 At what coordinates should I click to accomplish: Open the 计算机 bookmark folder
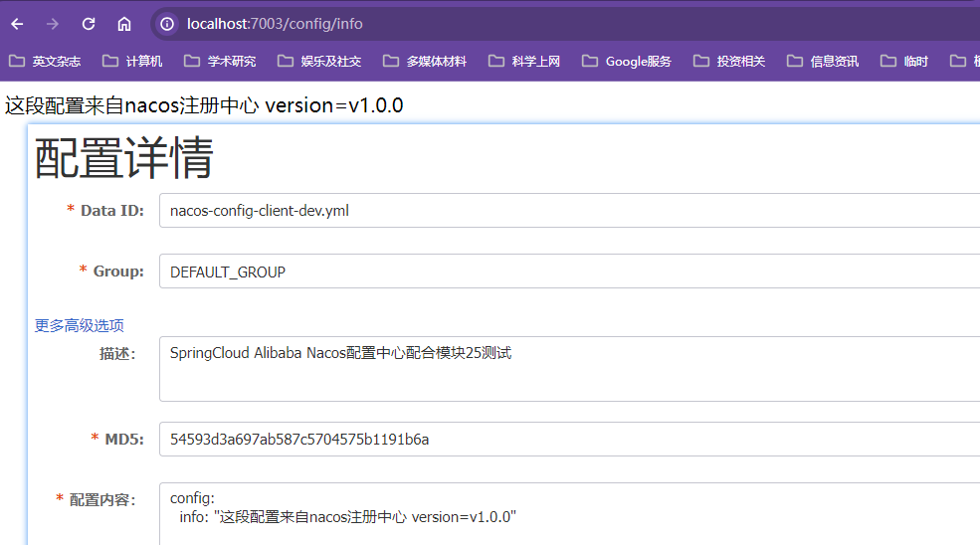pos(133,62)
